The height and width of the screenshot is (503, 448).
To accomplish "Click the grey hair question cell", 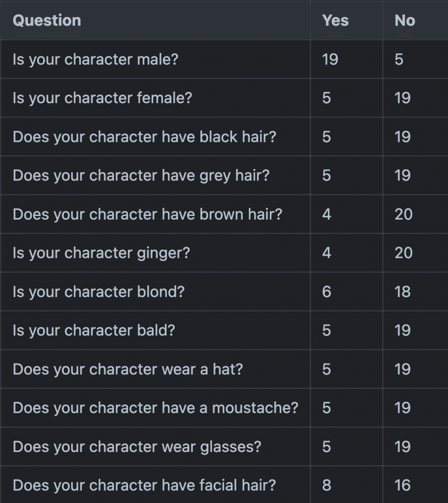I will tap(141, 176).
